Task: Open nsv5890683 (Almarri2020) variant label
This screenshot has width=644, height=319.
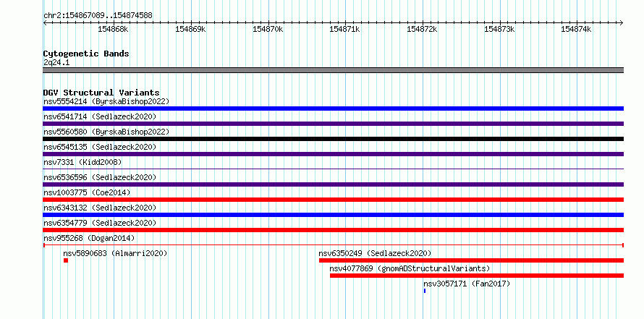Action: [x=115, y=253]
